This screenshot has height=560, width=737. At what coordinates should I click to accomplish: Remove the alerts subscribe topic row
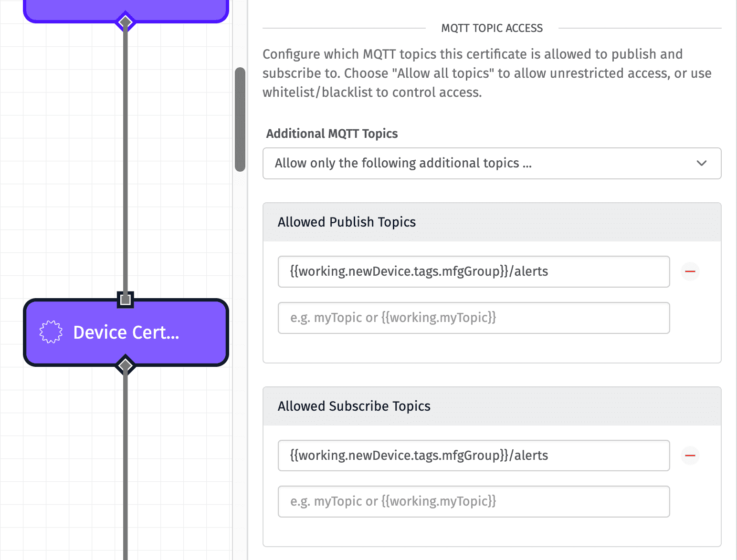click(690, 456)
